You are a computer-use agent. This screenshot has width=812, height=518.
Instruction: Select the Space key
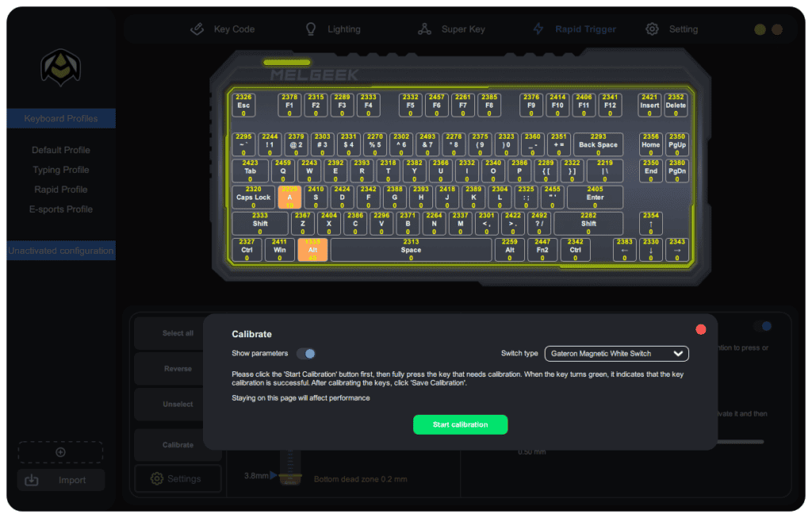click(x=411, y=250)
